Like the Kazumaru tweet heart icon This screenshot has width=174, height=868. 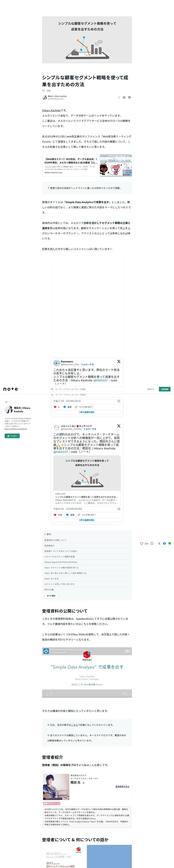[55, 407]
